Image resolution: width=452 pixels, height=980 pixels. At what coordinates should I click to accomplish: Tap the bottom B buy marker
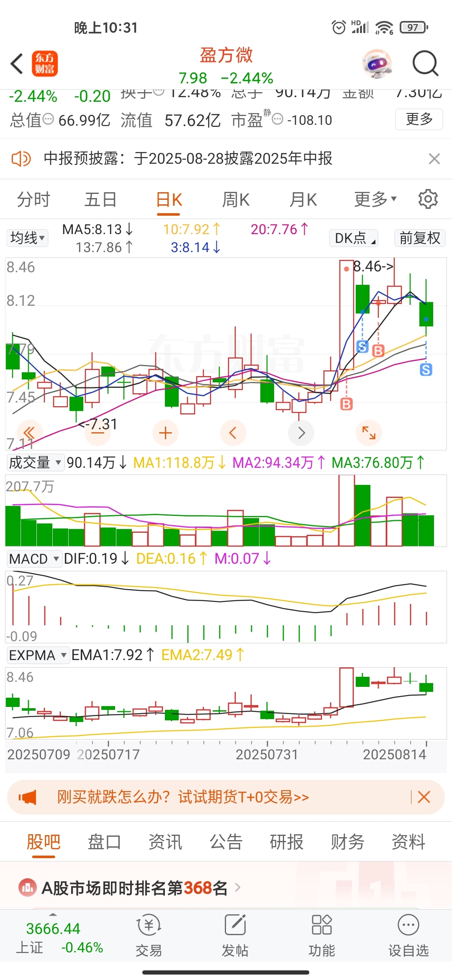(347, 404)
